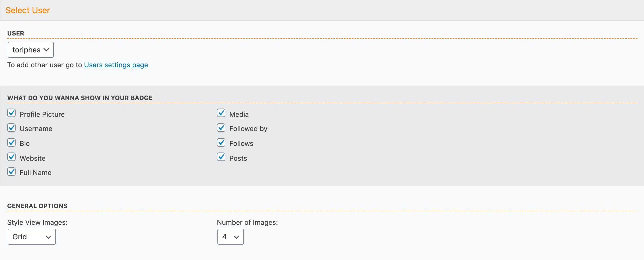The image size is (644, 260).
Task: Click the Media label text
Action: [x=239, y=114]
